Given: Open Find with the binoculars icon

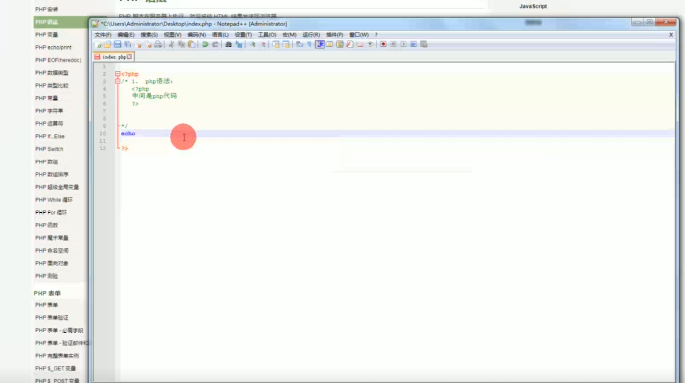Looking at the screenshot, I should [x=228, y=45].
